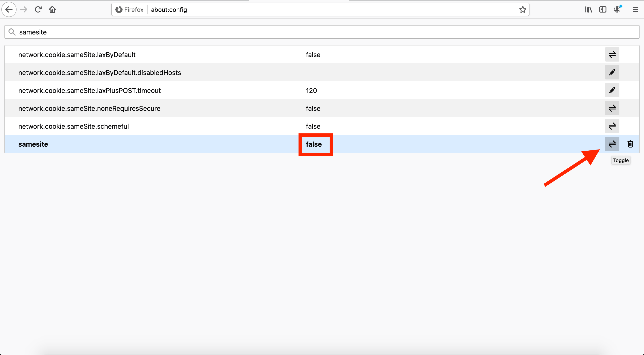Select the network.cookie.sameSite.schemeful row name

74,126
